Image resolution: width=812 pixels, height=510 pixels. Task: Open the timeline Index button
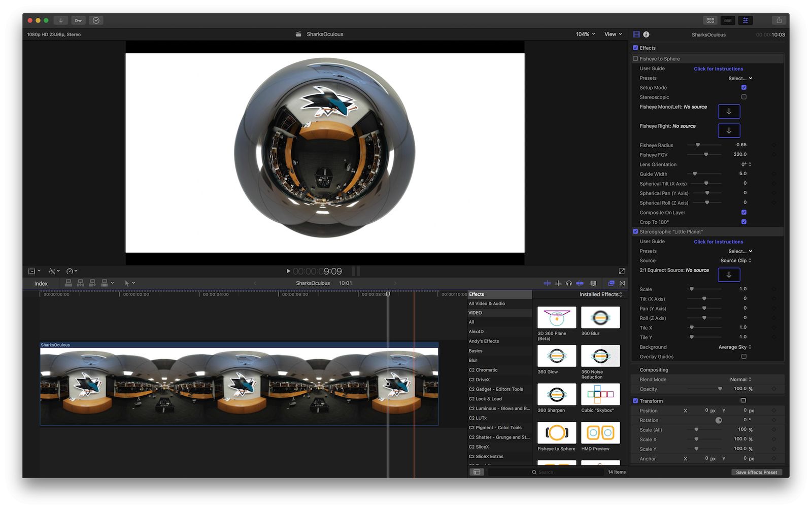click(41, 283)
